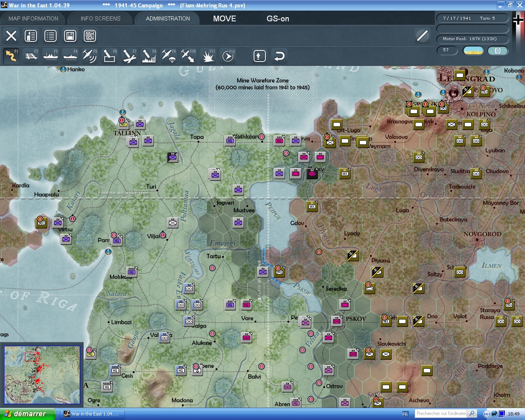Click the PSKOV city label

click(356, 319)
